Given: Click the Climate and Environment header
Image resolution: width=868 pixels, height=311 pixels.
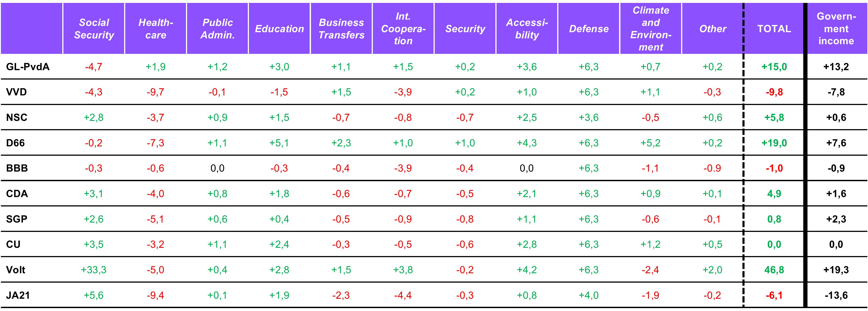Looking at the screenshot, I should click(x=651, y=29).
